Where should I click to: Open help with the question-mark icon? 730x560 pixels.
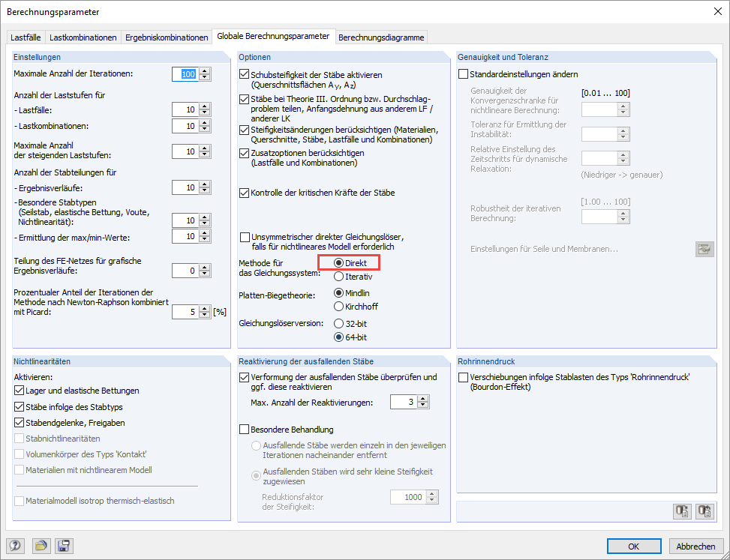[x=15, y=546]
